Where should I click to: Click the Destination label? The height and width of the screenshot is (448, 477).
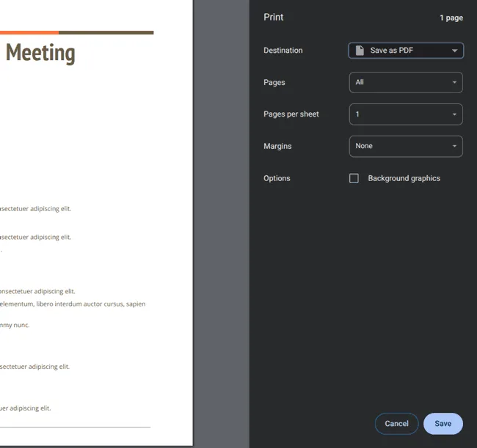283,51
